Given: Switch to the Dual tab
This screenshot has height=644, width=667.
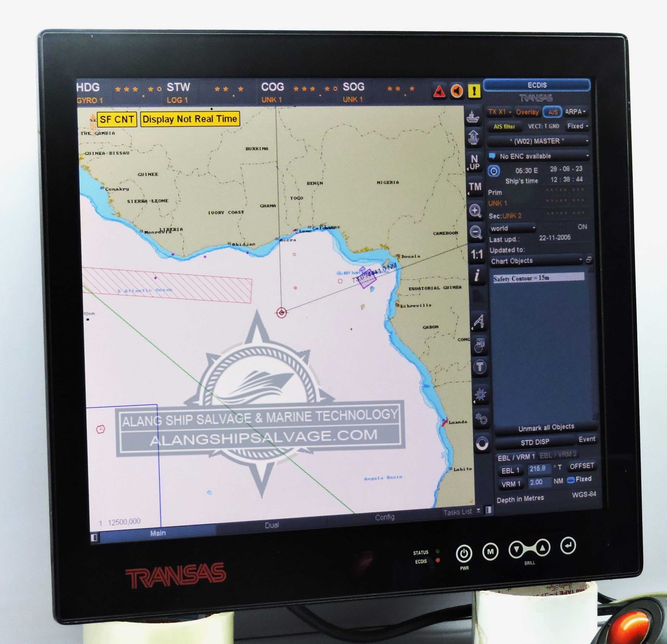Looking at the screenshot, I should tap(271, 525).
